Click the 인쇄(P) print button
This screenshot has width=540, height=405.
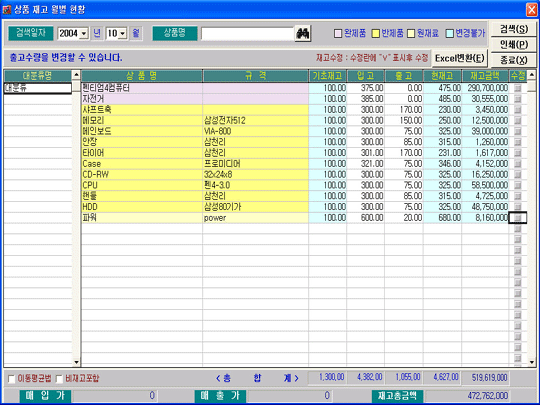click(x=513, y=44)
